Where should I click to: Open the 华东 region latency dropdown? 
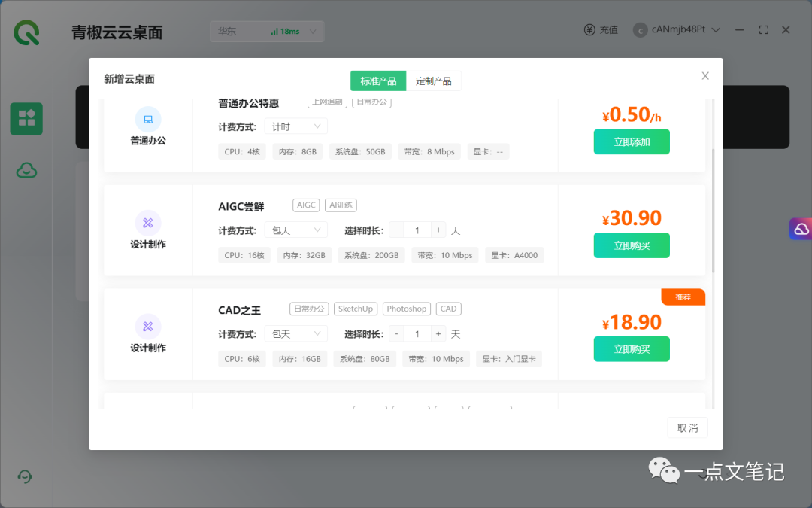pos(267,32)
